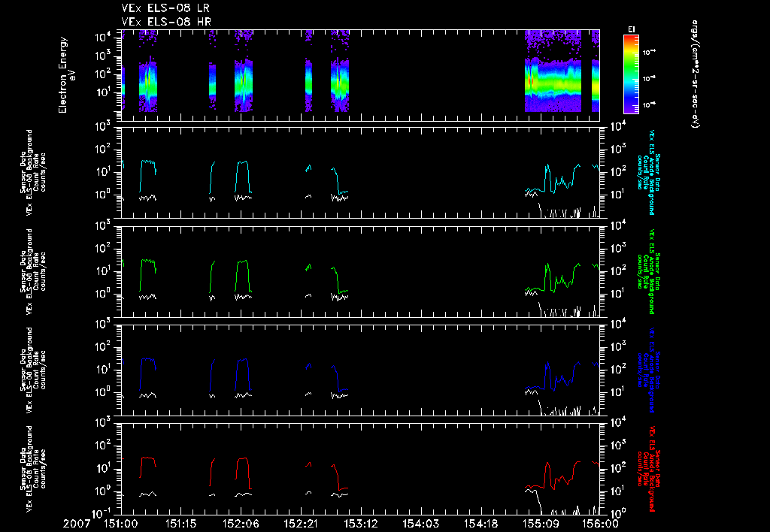Click the top 10^4 tick on Electron Energy axis

pos(102,38)
